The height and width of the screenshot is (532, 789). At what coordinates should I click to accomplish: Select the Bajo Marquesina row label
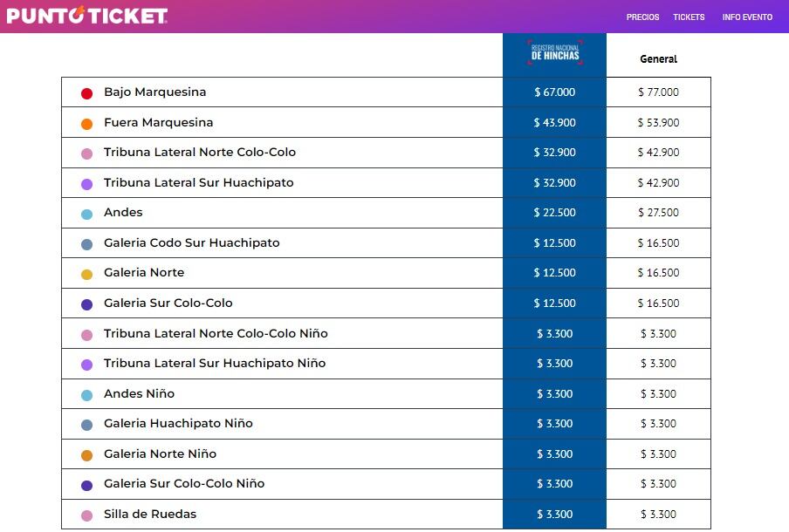pos(155,92)
